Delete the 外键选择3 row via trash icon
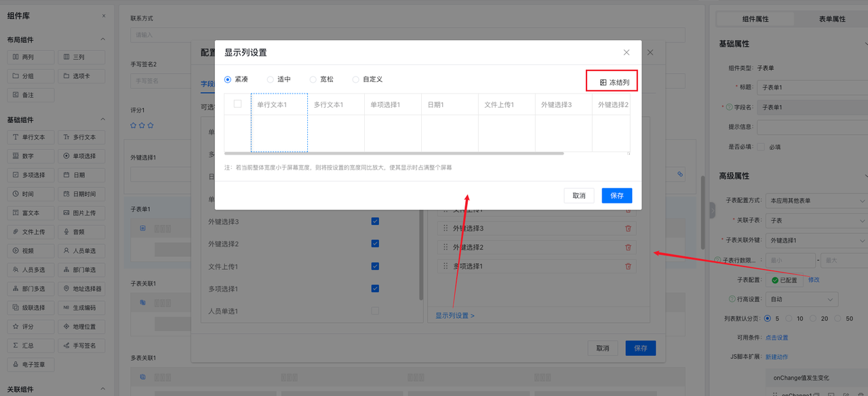Image resolution: width=868 pixels, height=396 pixels. point(627,229)
